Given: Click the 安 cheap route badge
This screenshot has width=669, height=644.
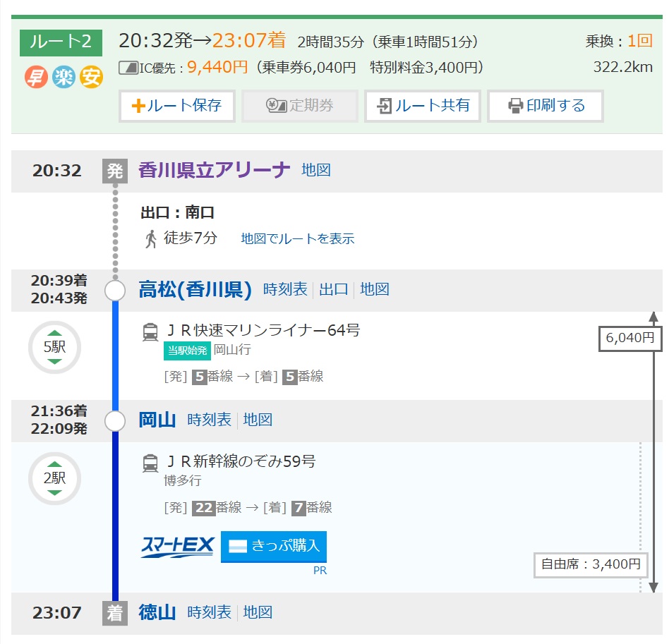Looking at the screenshot, I should [91, 77].
